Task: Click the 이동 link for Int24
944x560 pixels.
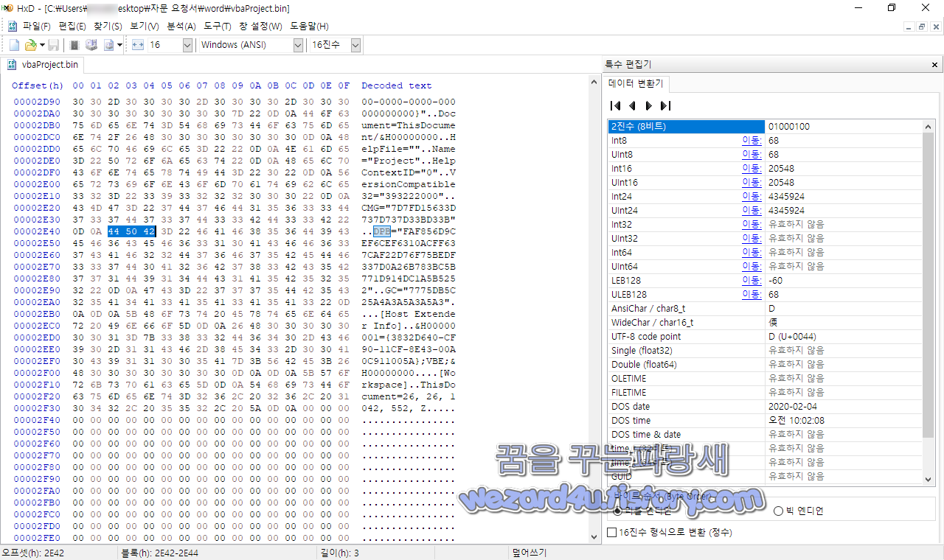Action: click(x=752, y=197)
